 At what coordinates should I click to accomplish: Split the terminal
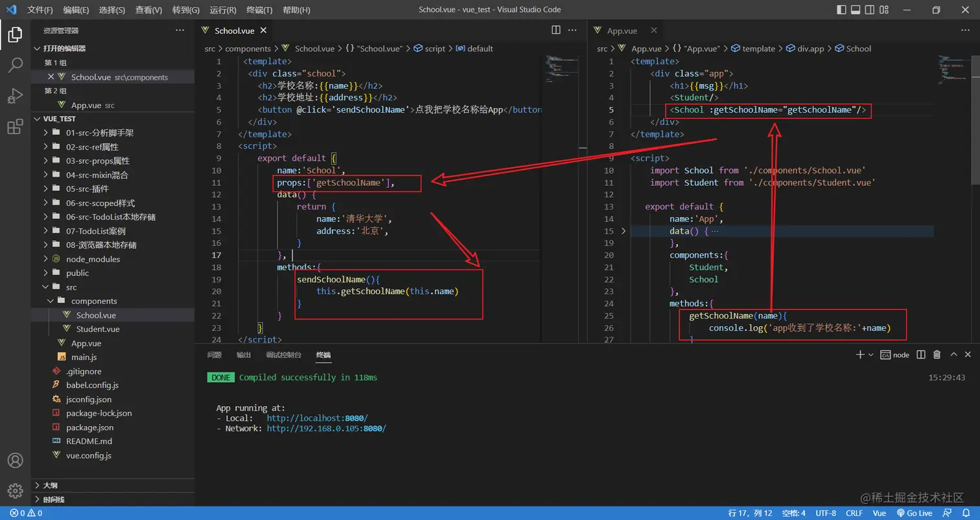pyautogui.click(x=921, y=354)
